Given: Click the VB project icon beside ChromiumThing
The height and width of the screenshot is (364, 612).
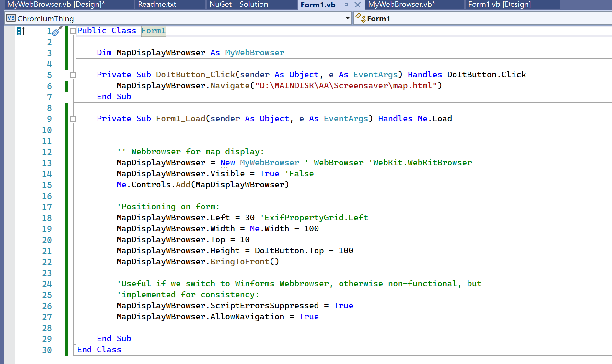Looking at the screenshot, I should pos(11,18).
